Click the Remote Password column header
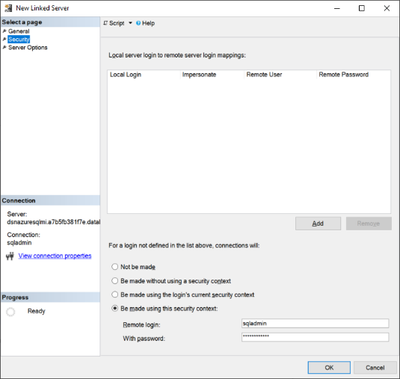This screenshot has height=379, width=400. pyautogui.click(x=353, y=75)
